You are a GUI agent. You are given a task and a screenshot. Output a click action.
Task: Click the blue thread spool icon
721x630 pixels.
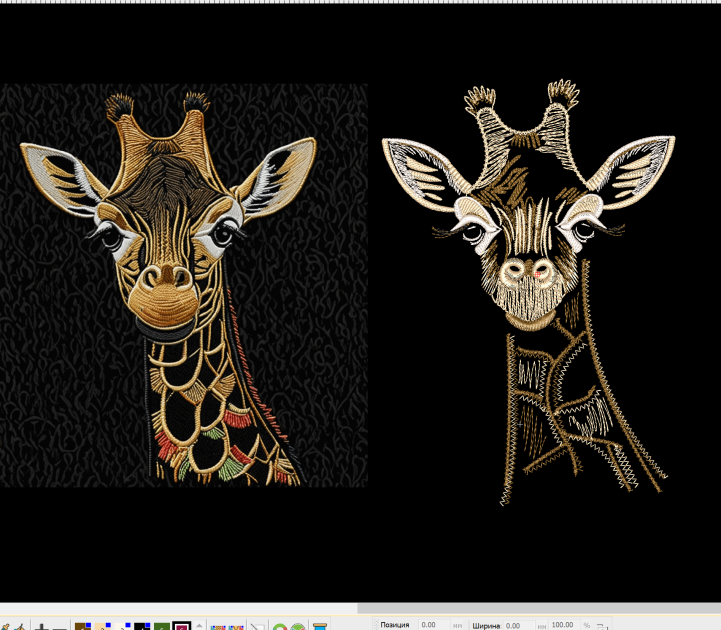[320, 627]
